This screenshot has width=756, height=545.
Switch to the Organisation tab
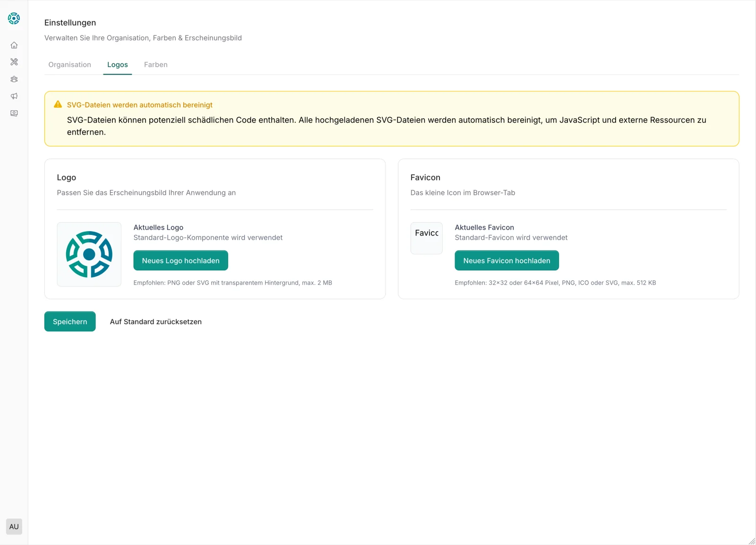tap(69, 65)
